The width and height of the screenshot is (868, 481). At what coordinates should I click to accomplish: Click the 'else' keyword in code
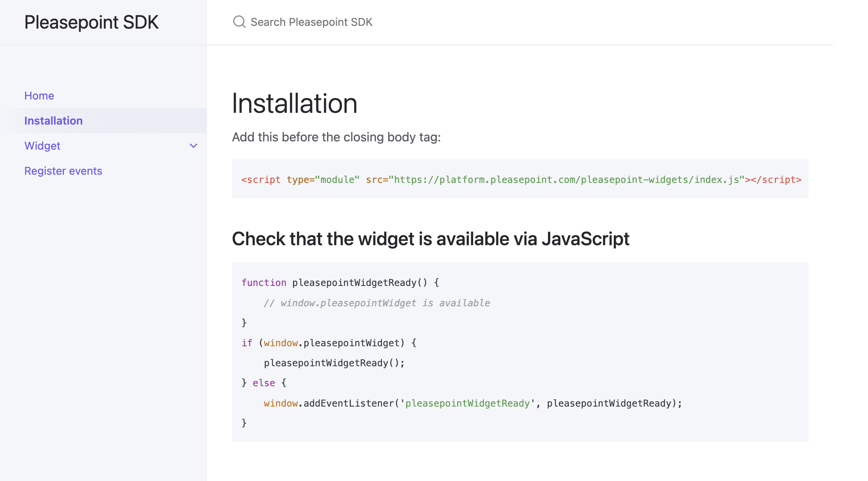[x=264, y=383]
